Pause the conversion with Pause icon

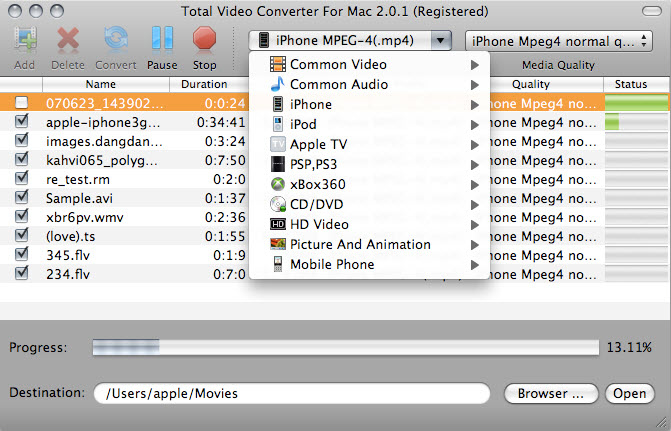[162, 40]
